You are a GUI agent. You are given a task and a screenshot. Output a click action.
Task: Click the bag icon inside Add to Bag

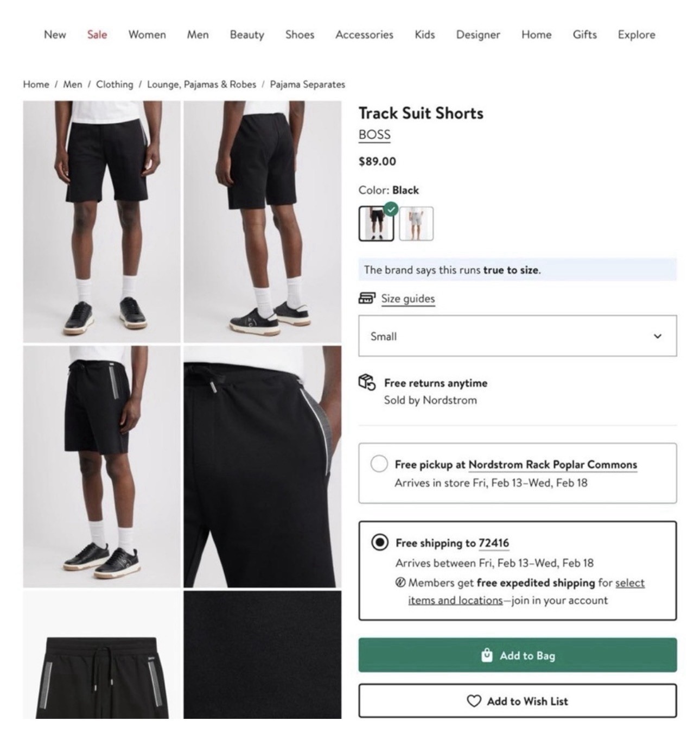pyautogui.click(x=488, y=655)
